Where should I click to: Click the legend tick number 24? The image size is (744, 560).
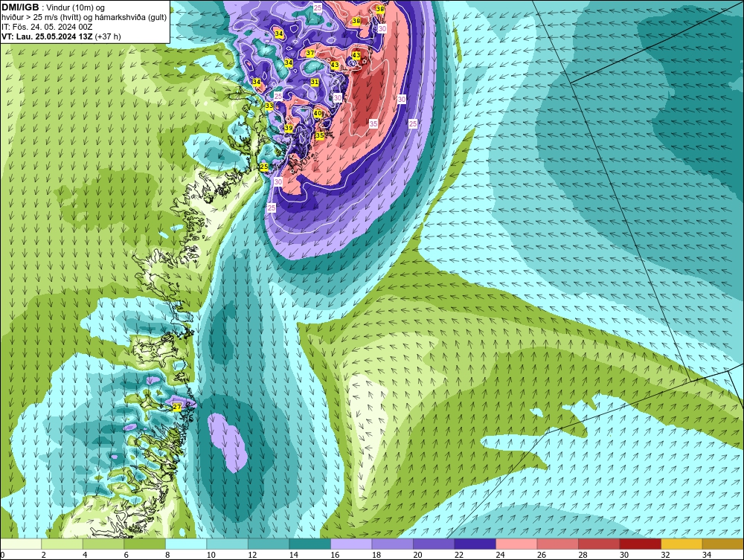coord(500,555)
